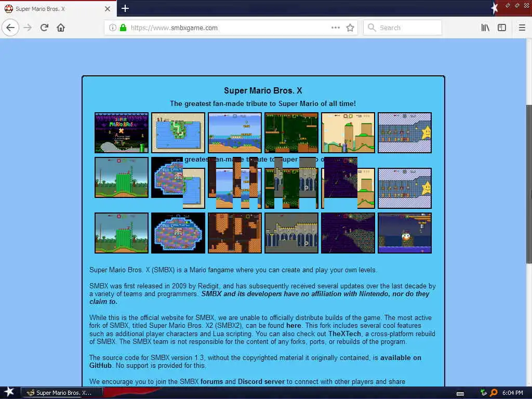Click the star icon in title bar
The image size is (532, 399).
pos(495,8)
